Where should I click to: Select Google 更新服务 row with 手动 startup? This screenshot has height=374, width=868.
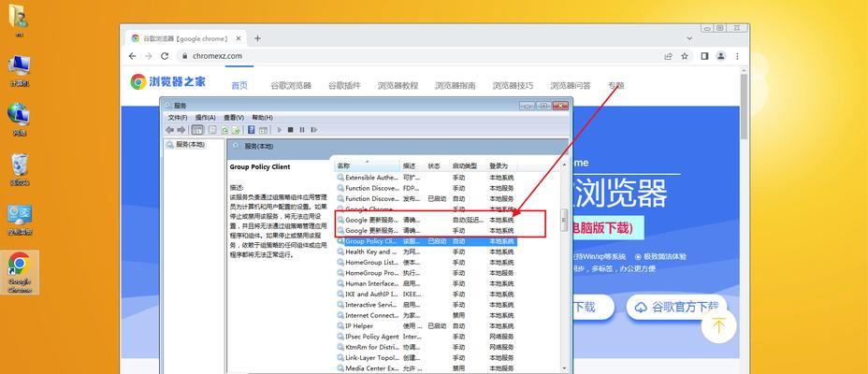[426, 230]
